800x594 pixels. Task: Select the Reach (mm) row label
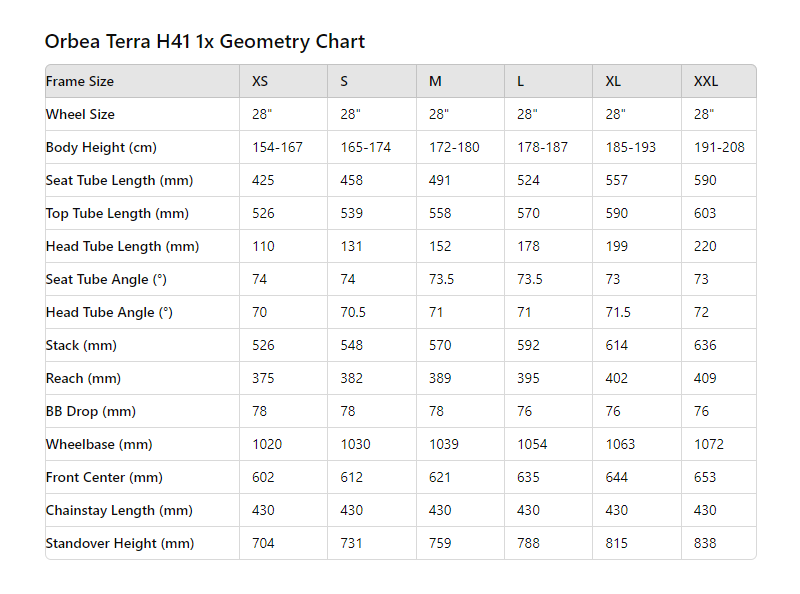[x=83, y=378]
